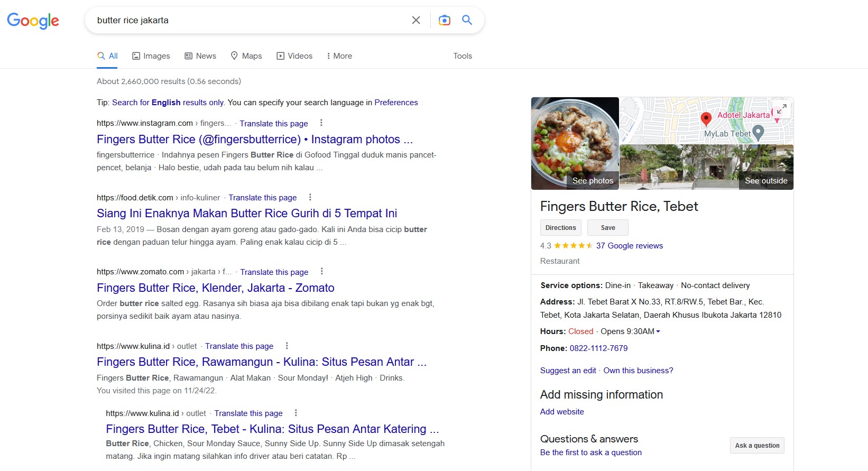868x471 pixels.
Task: Click the MyLab Tebet map marker
Action: 758,132
